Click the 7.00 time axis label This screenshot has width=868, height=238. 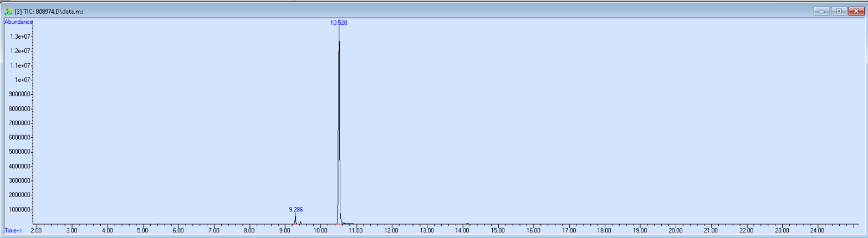[214, 230]
